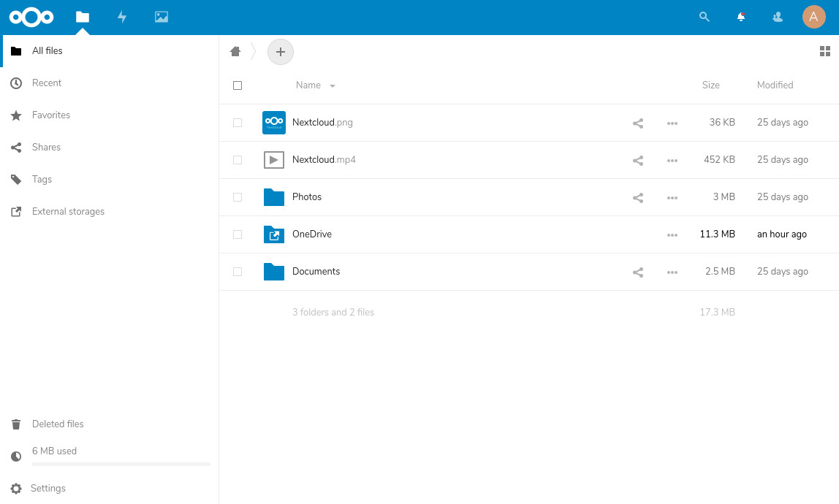The width and height of the screenshot is (839, 504).
Task: Click the 36 KB size of Nextcloud.png
Action: click(722, 123)
